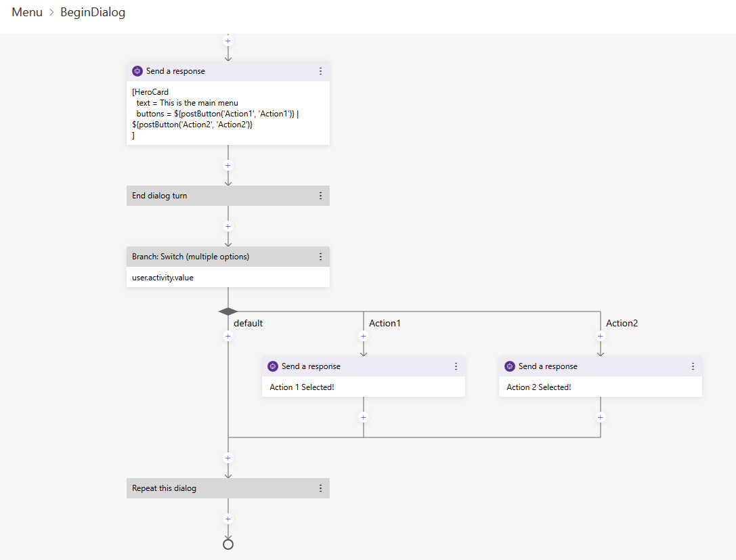
Task: Open the kebab menu on End dialog turn
Action: (320, 195)
